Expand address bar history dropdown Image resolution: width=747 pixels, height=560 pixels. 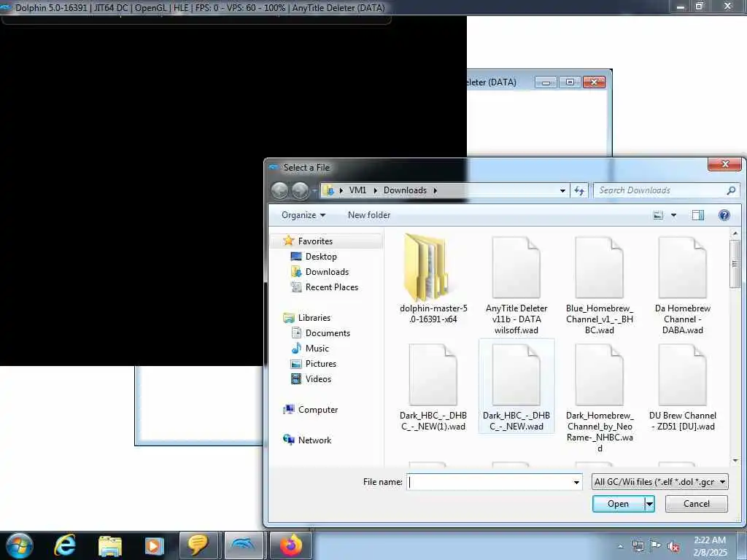[562, 190]
